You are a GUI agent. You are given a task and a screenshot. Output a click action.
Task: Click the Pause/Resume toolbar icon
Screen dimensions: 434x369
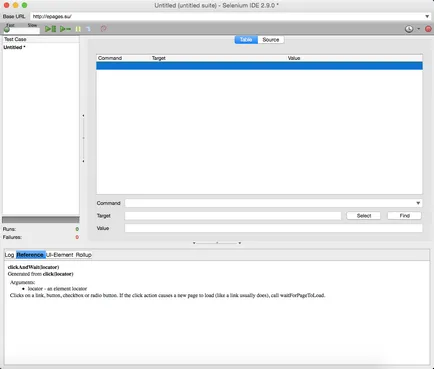tap(78, 29)
